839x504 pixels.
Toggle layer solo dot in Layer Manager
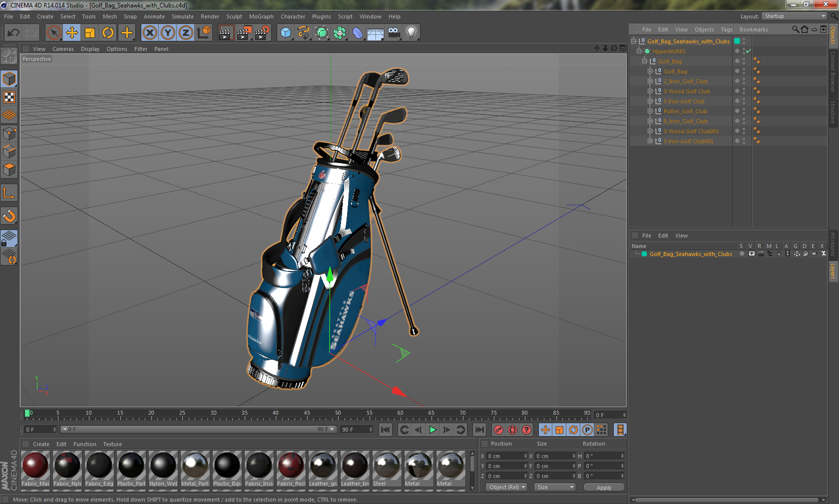(742, 253)
